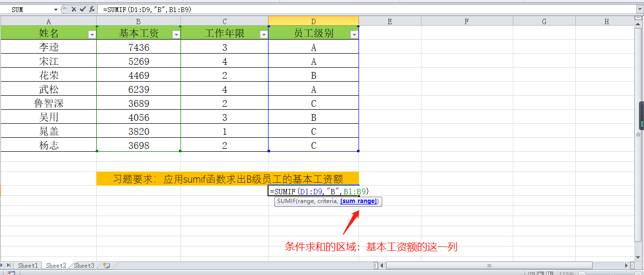Open the Name Box dropdown arrow
The width and height of the screenshot is (644, 275).
point(56,9)
